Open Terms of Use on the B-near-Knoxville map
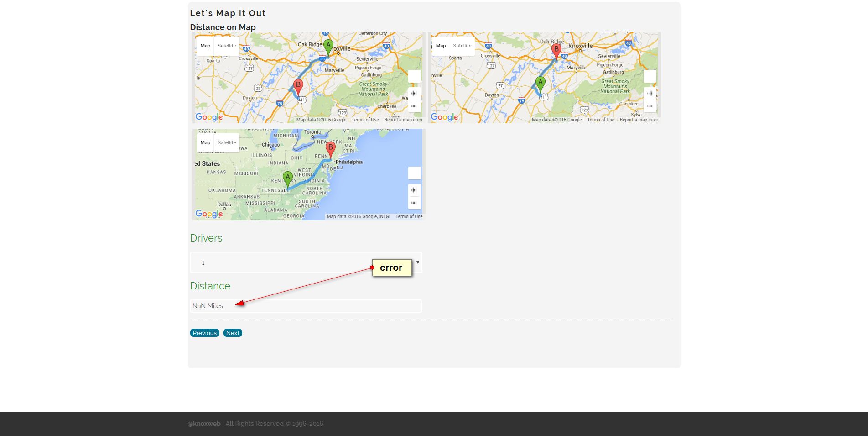The width and height of the screenshot is (868, 436). (601, 120)
